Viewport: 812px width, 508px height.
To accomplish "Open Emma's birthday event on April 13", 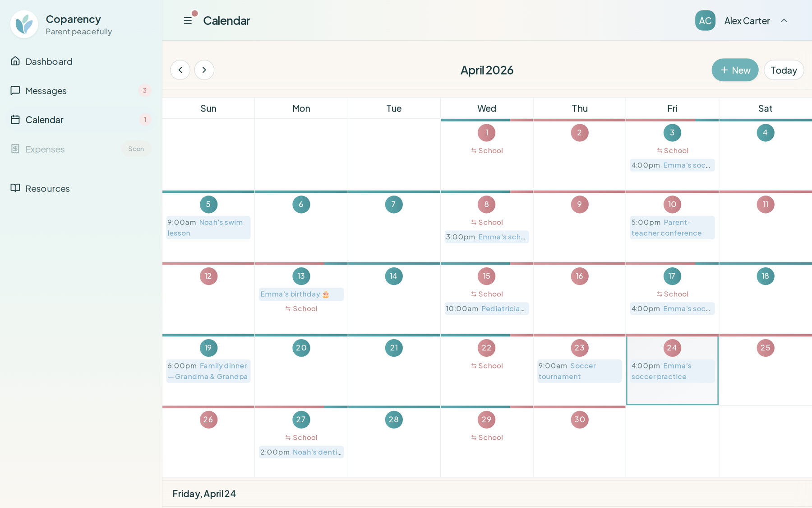I will 301,294.
